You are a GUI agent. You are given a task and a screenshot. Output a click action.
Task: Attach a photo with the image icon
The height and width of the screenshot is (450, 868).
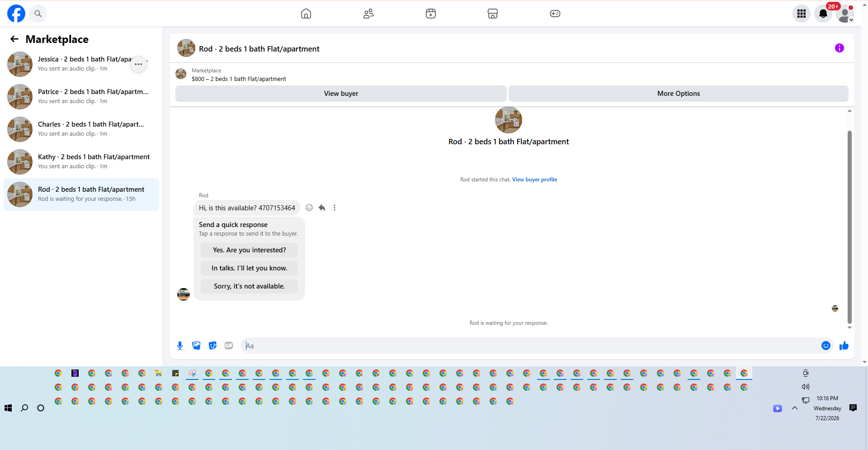(196, 346)
